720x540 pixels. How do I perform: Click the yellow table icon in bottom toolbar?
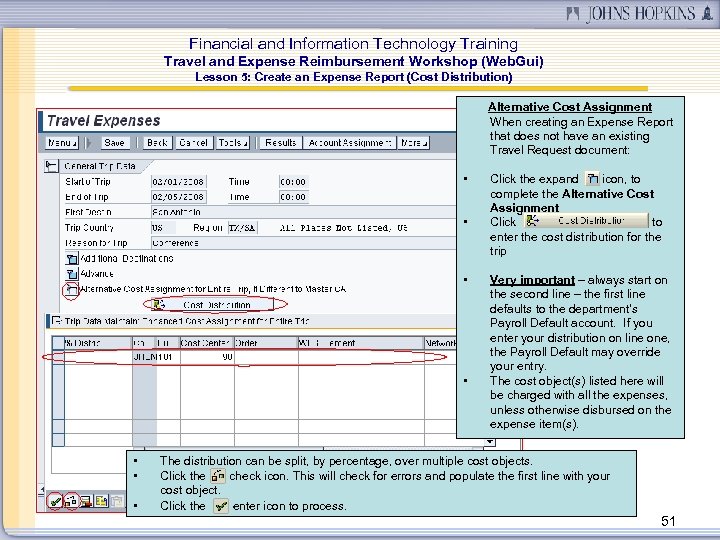click(101, 501)
